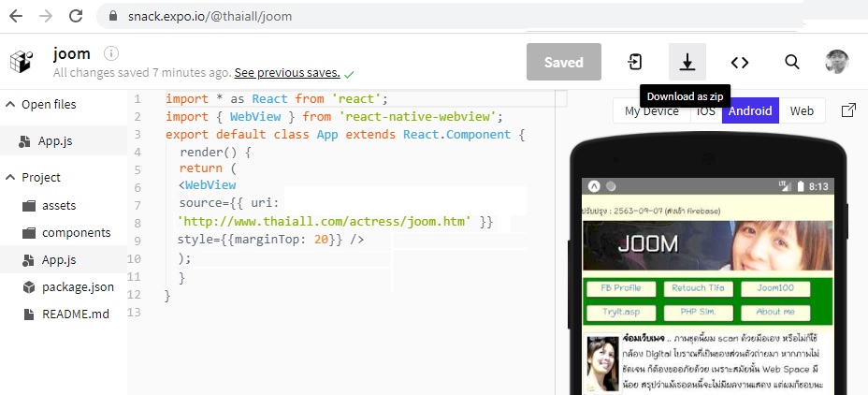
Task: Collapse the Open files section
Action: (11, 104)
